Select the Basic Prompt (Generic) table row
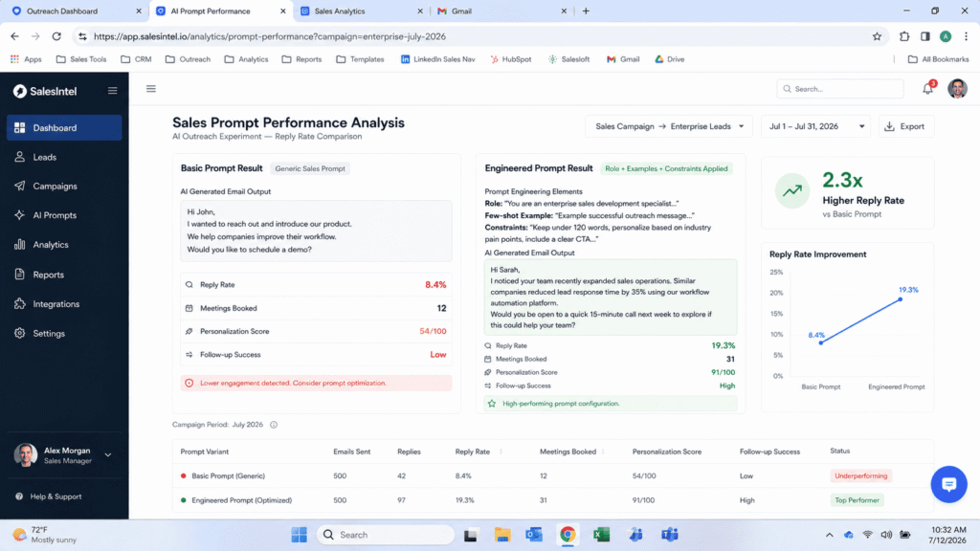The image size is (980, 551). tap(553, 476)
